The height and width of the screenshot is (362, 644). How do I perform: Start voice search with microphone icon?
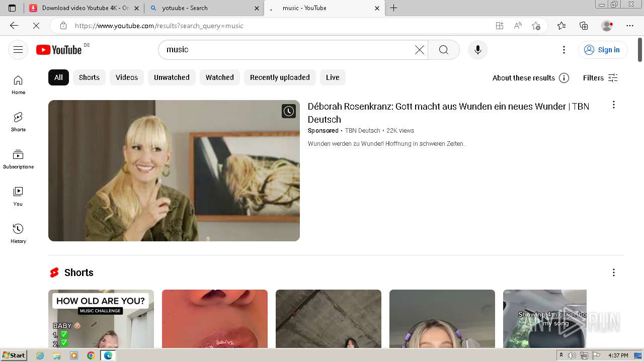(478, 50)
